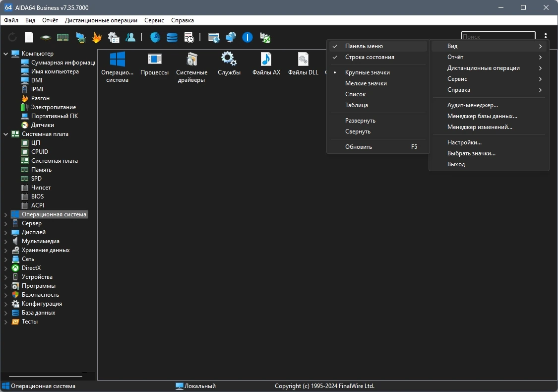558x392 pixels.
Task: Open the Отчёт submenu in dropdown
Action: (x=489, y=57)
